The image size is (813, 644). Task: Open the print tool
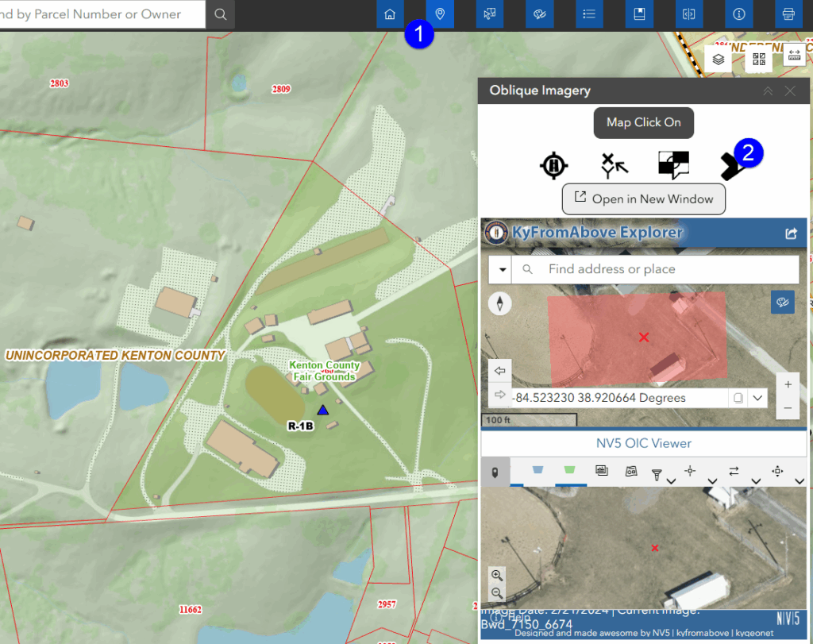pyautogui.click(x=789, y=13)
